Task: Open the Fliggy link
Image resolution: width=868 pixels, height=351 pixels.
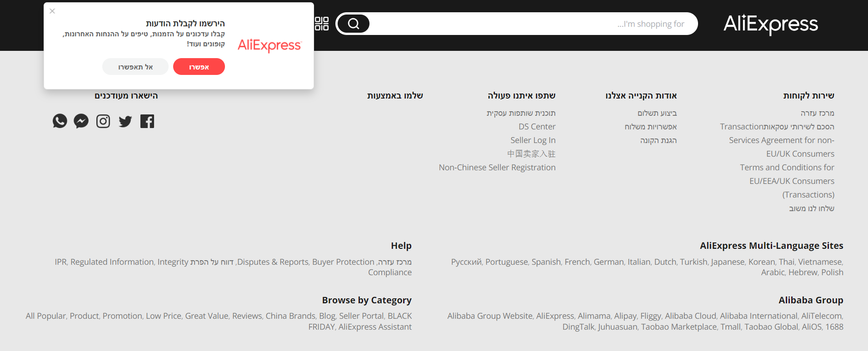Action: pyautogui.click(x=651, y=316)
